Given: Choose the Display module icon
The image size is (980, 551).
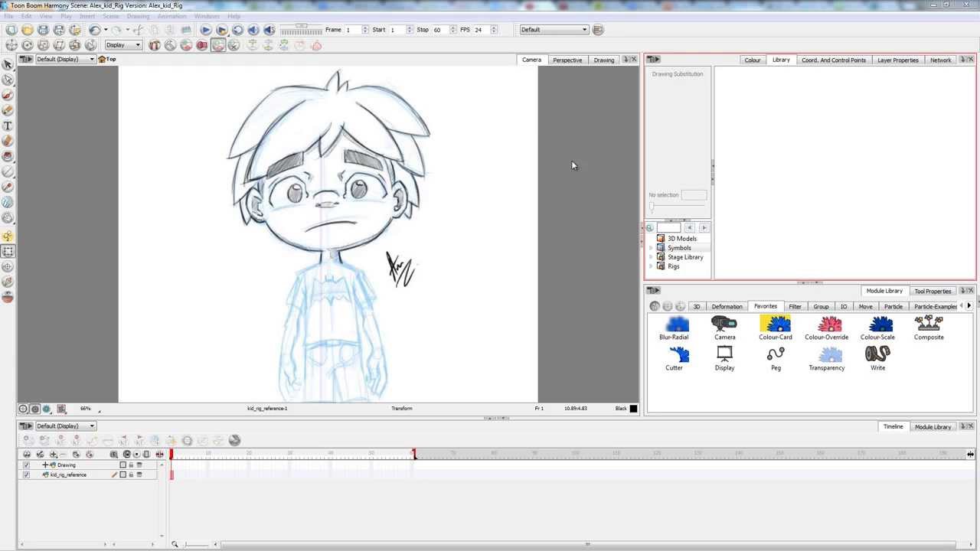Looking at the screenshot, I should (724, 355).
